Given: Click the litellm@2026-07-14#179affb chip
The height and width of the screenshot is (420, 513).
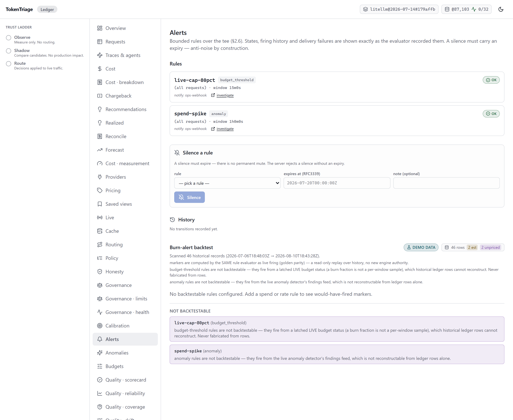Looking at the screenshot, I should (x=399, y=9).
